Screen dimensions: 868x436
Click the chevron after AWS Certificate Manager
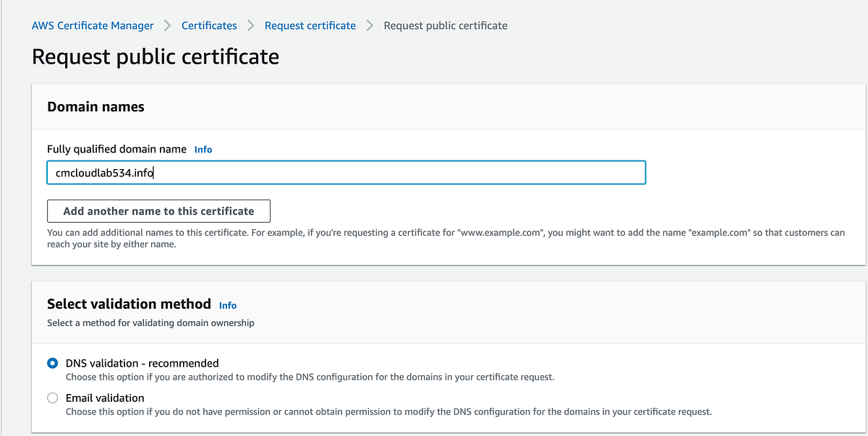(x=168, y=25)
